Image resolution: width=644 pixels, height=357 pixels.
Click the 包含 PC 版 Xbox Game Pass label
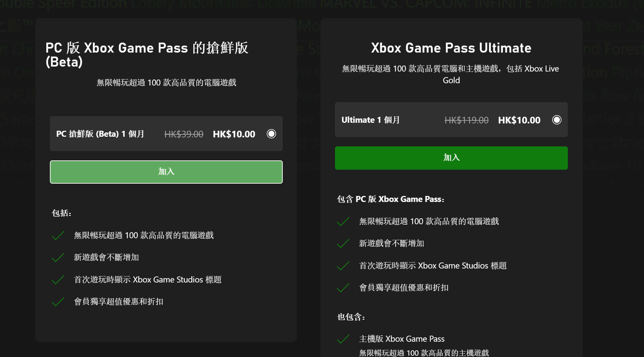pyautogui.click(x=391, y=199)
